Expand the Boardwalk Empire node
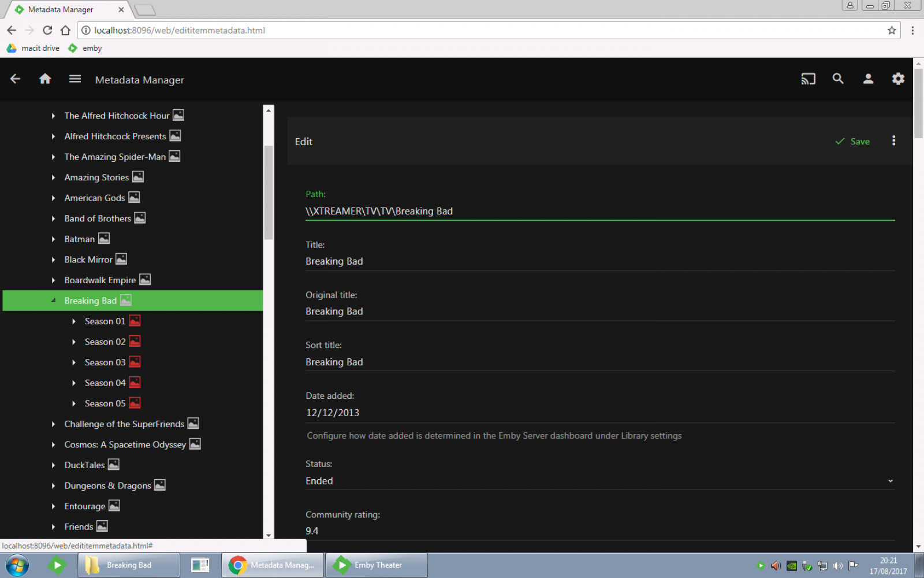Screen dimensions: 924x578 point(53,280)
